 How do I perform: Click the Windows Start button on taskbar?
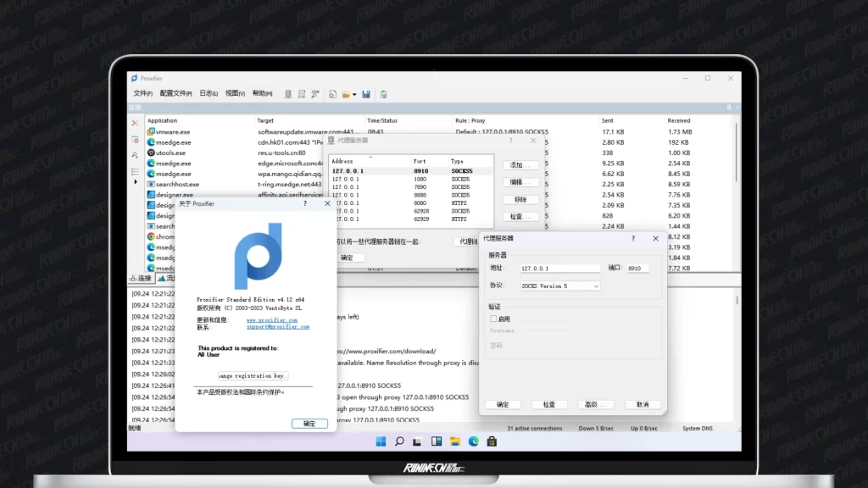pos(381,441)
